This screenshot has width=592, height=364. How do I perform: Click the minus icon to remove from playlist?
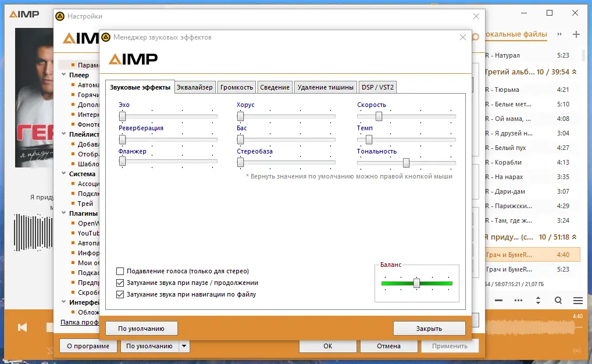(x=498, y=301)
